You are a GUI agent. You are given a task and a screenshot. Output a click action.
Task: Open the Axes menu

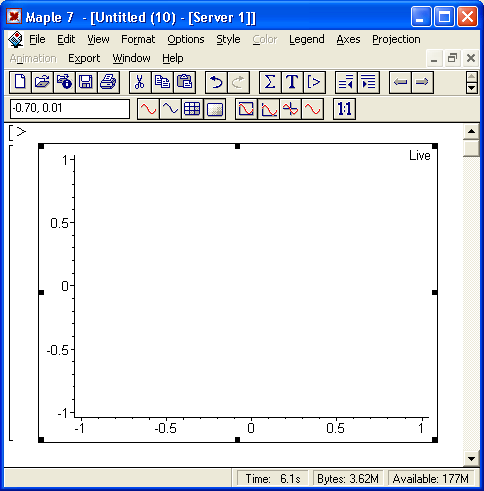coord(348,39)
